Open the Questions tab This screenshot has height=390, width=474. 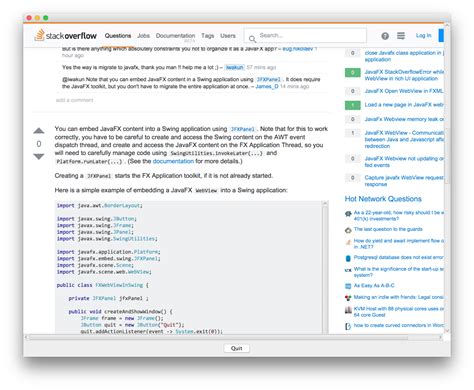click(118, 36)
